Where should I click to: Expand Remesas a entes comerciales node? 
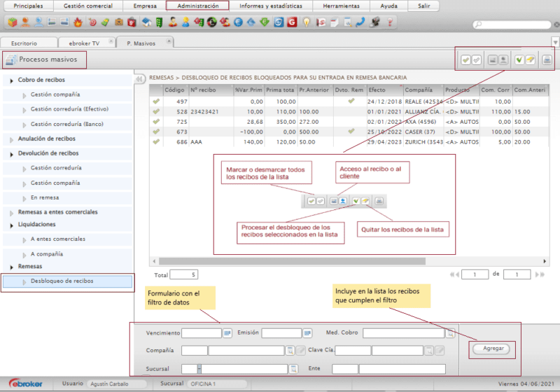click(x=11, y=213)
